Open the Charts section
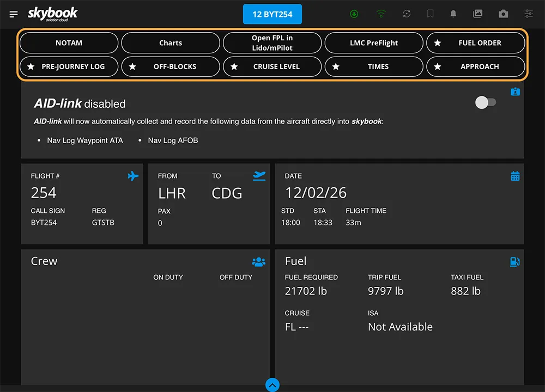This screenshot has height=392, width=545. tap(171, 42)
